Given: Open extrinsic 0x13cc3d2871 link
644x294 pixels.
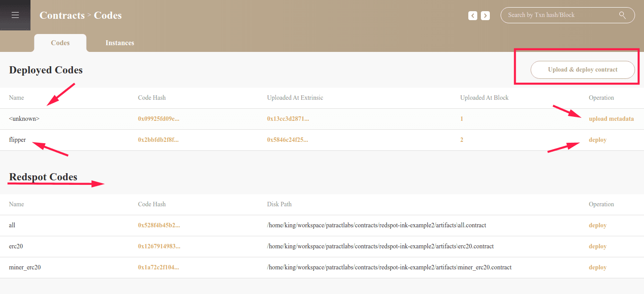Looking at the screenshot, I should [x=288, y=119].
